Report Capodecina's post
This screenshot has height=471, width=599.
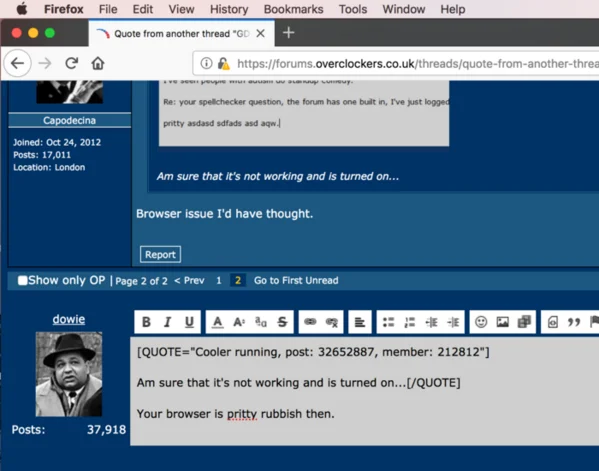160,254
